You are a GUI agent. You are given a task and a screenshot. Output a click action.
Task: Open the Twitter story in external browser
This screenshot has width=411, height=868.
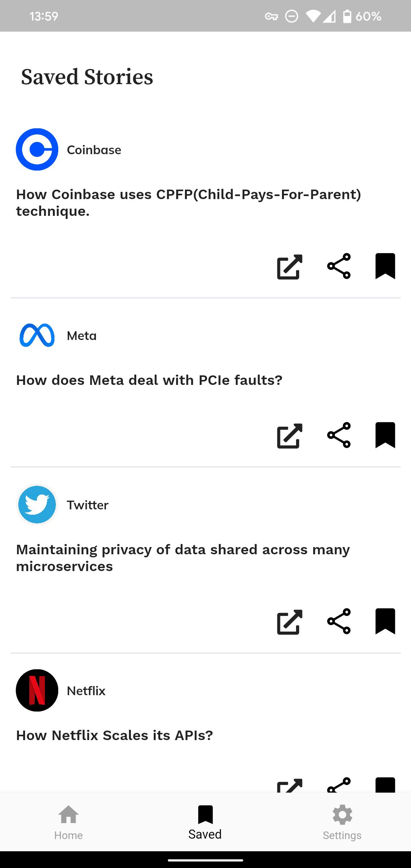[x=289, y=621]
